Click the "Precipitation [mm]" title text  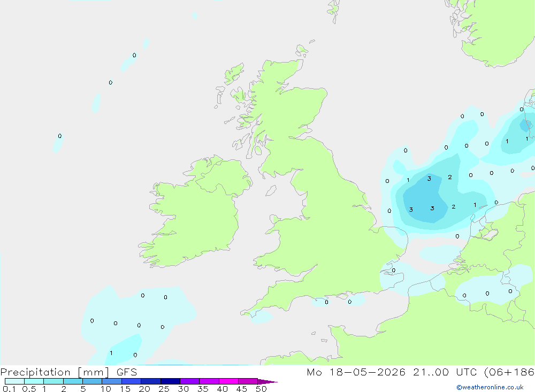(x=55, y=372)
